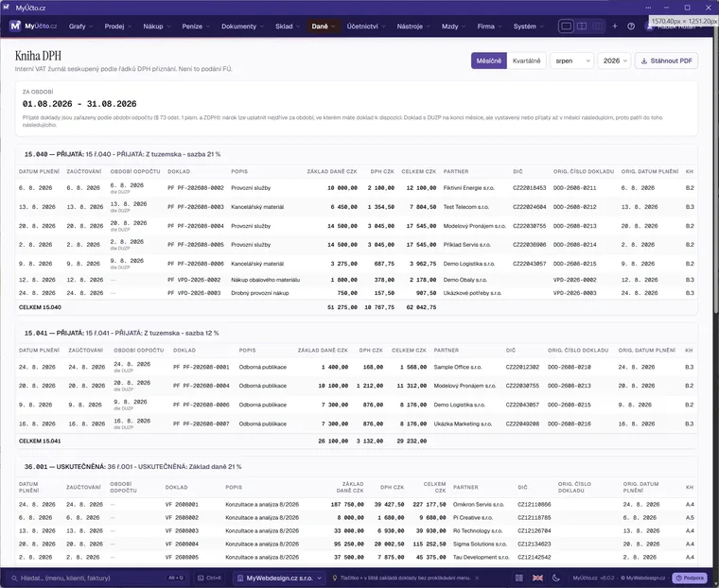Click the plus icon in top bar

(615, 26)
